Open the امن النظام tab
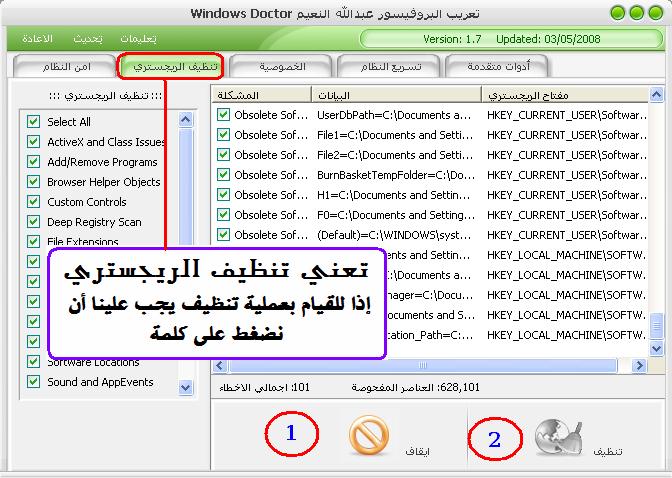 pos(65,67)
